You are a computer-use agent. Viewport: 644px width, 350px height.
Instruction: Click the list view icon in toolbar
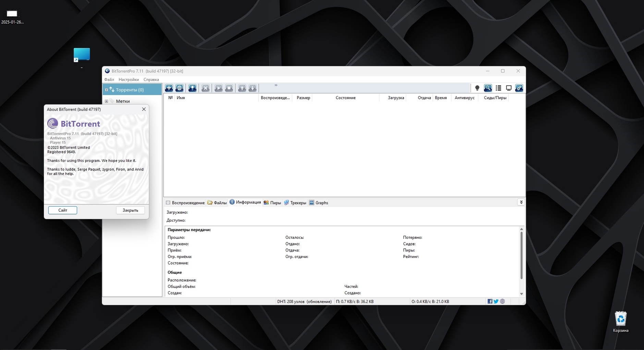click(x=498, y=88)
